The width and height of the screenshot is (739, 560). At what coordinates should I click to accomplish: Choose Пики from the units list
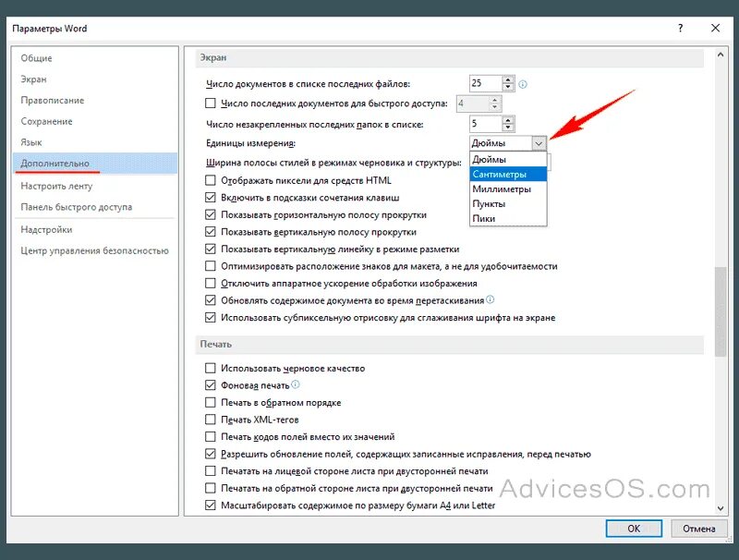(x=508, y=218)
